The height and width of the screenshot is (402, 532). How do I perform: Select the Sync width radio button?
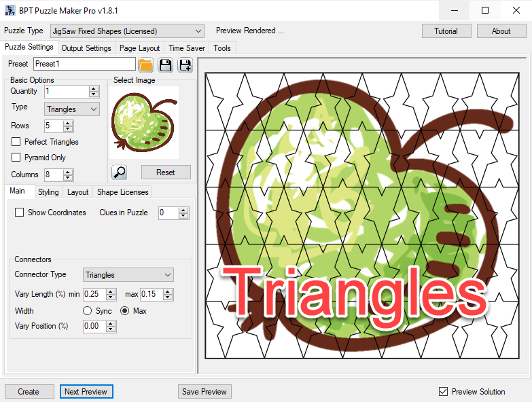[88, 311]
